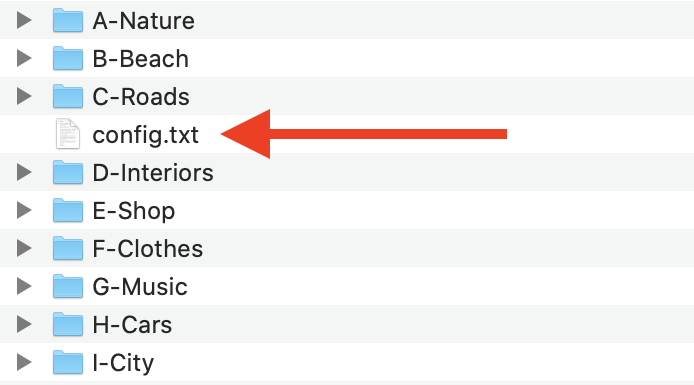Select the B-Beach folder name

pos(141,59)
